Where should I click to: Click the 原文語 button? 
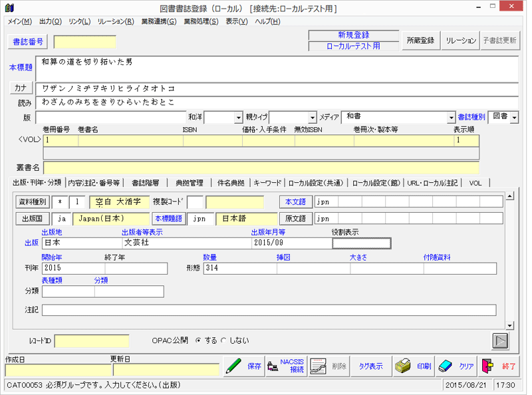[295, 219]
